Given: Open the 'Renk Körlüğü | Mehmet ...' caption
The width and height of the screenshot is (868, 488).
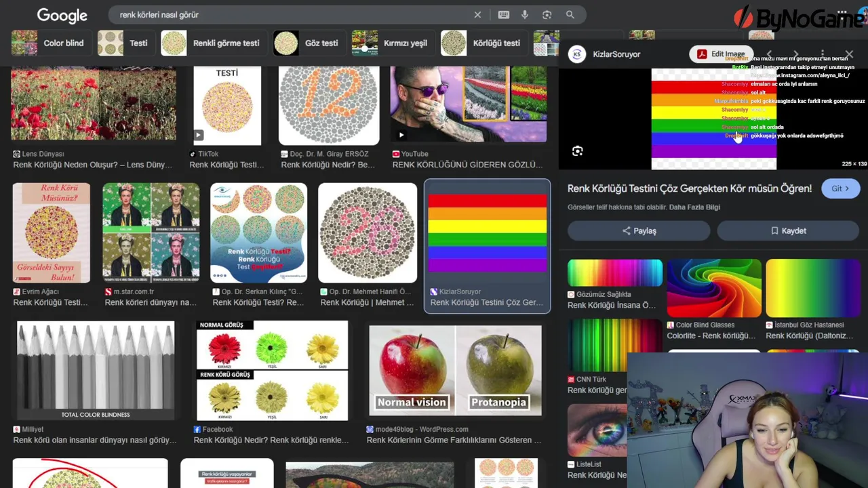Looking at the screenshot, I should tap(367, 302).
